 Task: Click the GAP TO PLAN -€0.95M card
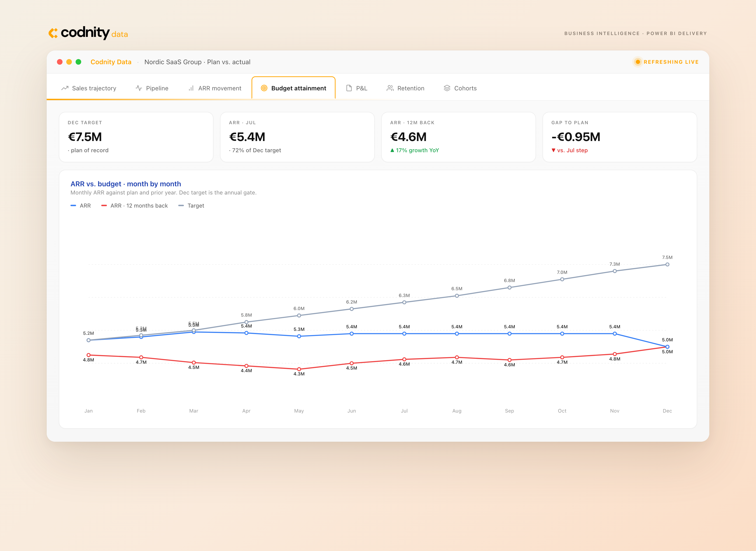pyautogui.click(x=620, y=137)
